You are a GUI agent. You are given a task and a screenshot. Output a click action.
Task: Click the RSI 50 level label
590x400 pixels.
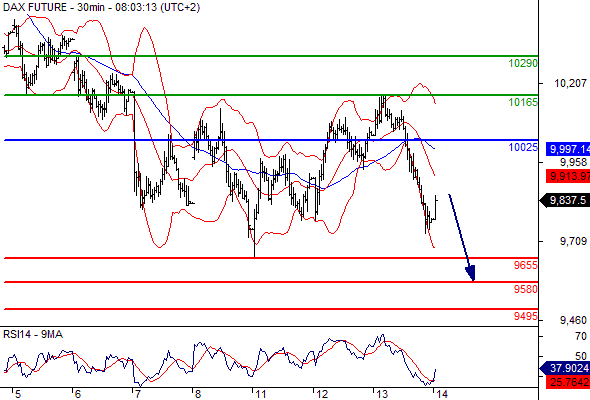[x=581, y=356]
